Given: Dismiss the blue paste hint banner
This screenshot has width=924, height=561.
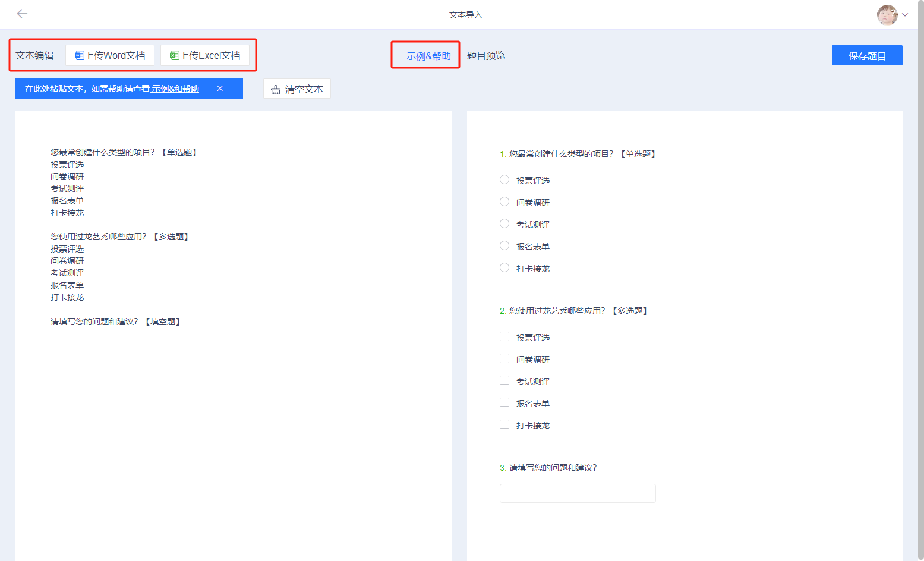Looking at the screenshot, I should click(220, 89).
